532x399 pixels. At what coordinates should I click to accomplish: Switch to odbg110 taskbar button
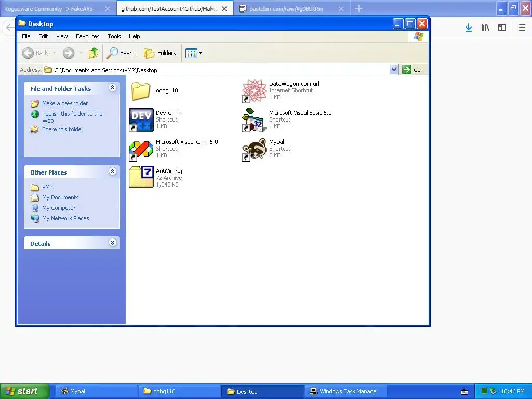tap(179, 391)
